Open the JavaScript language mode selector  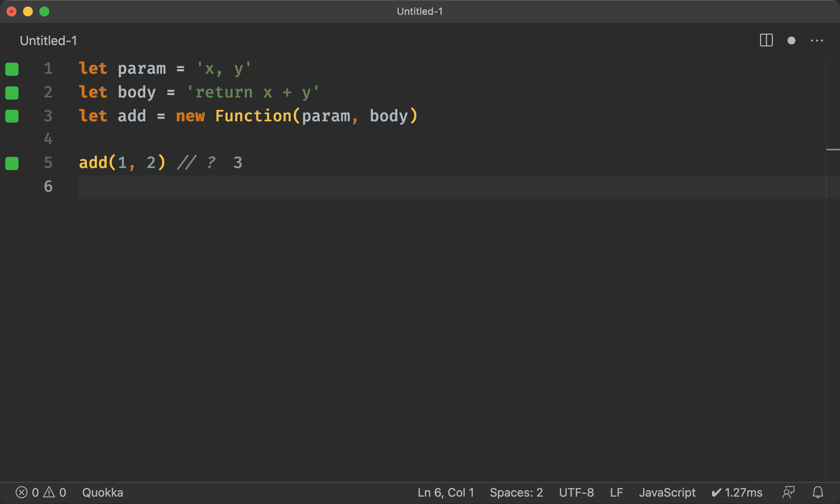tap(667, 492)
